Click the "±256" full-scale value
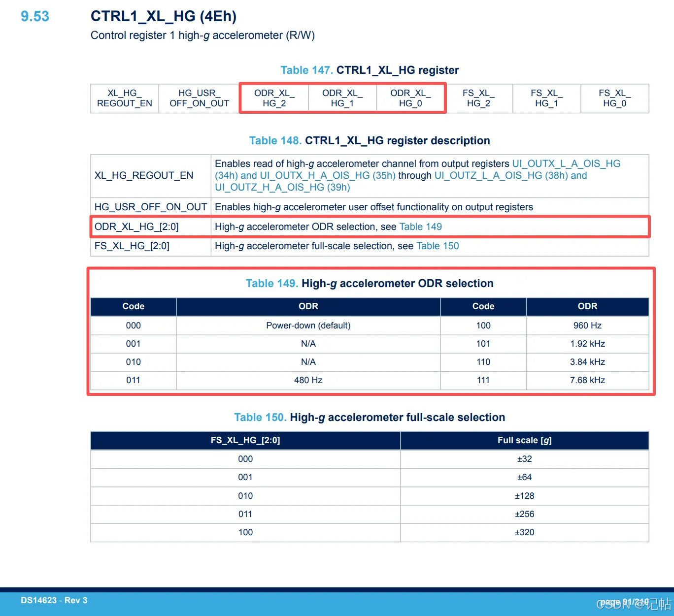This screenshot has width=674, height=616. point(525,514)
